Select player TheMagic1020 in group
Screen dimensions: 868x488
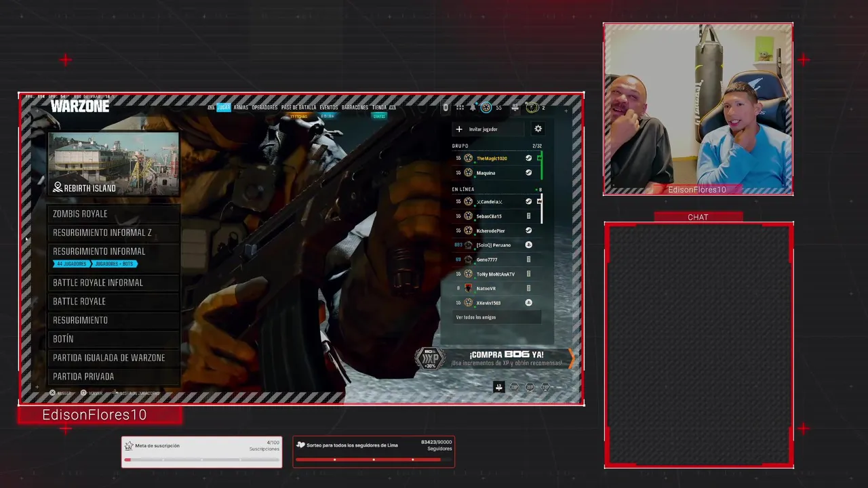[x=497, y=159]
